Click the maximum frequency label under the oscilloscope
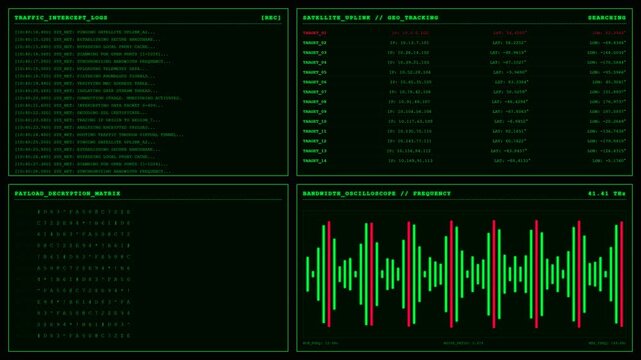Image resolution: width=641 pixels, height=360 pixels. coord(607,343)
